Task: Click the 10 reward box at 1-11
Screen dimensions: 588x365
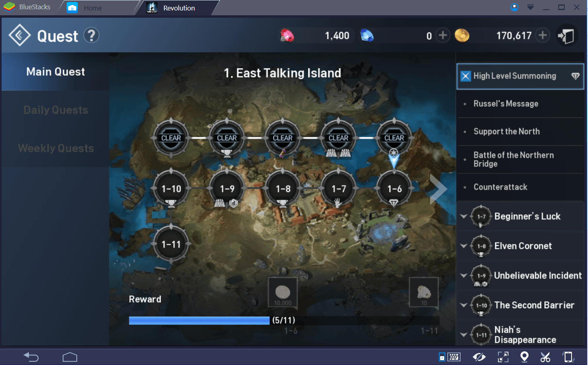Action: [x=424, y=293]
